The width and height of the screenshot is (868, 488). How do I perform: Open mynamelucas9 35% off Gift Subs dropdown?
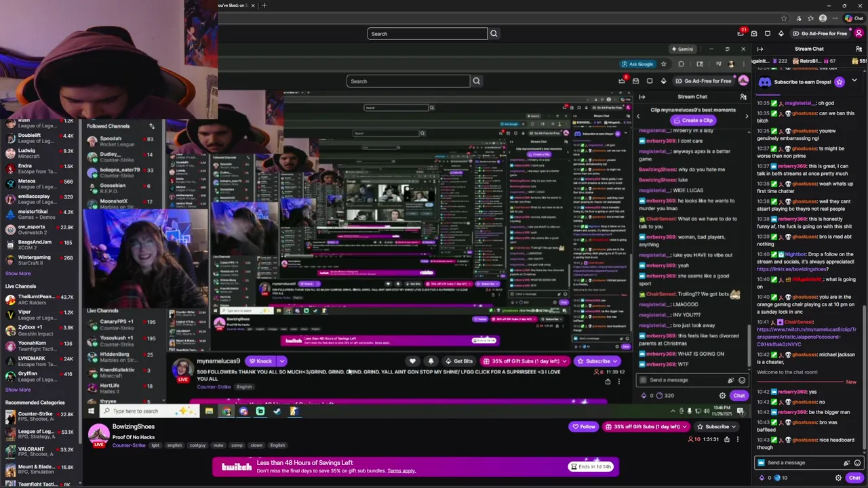(525, 361)
